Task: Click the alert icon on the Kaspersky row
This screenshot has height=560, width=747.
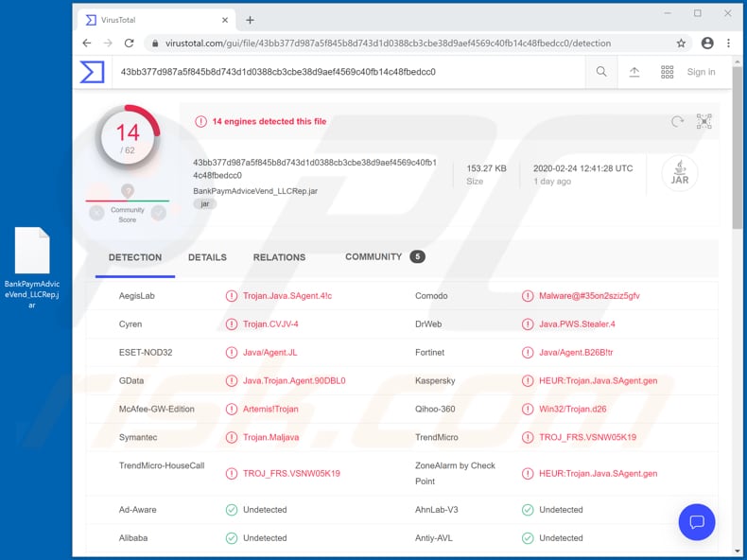Action: [528, 381]
